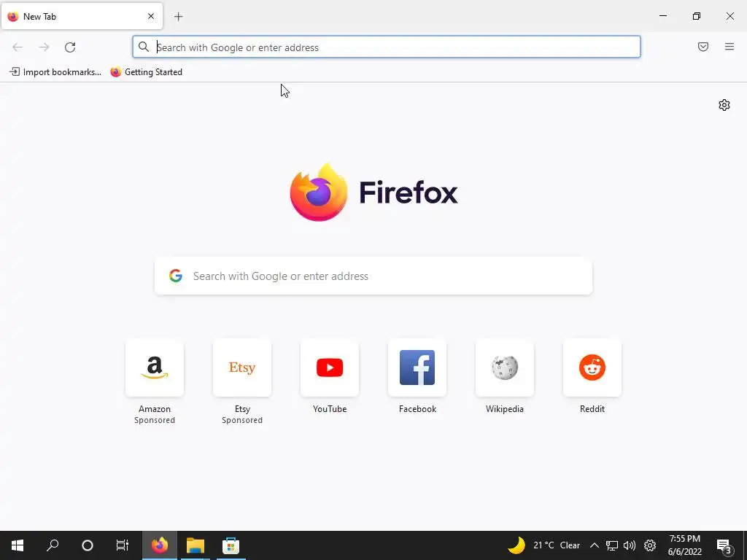The image size is (747, 560).
Task: Click the Firefox taskbar icon
Action: tap(160, 545)
